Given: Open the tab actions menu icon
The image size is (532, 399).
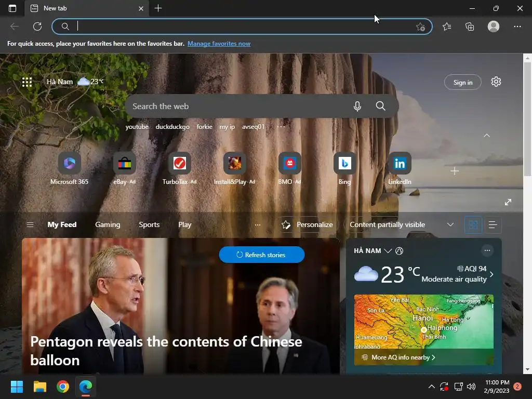Looking at the screenshot, I should coord(12,8).
